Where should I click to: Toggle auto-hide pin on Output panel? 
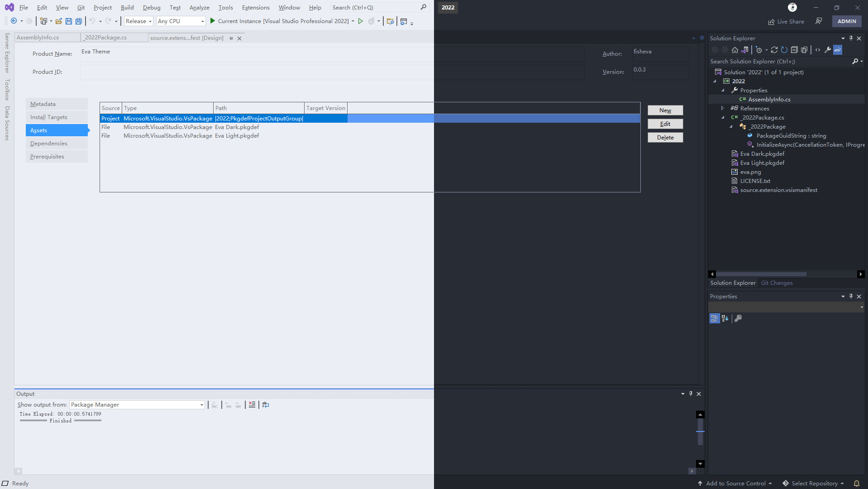[x=691, y=394]
